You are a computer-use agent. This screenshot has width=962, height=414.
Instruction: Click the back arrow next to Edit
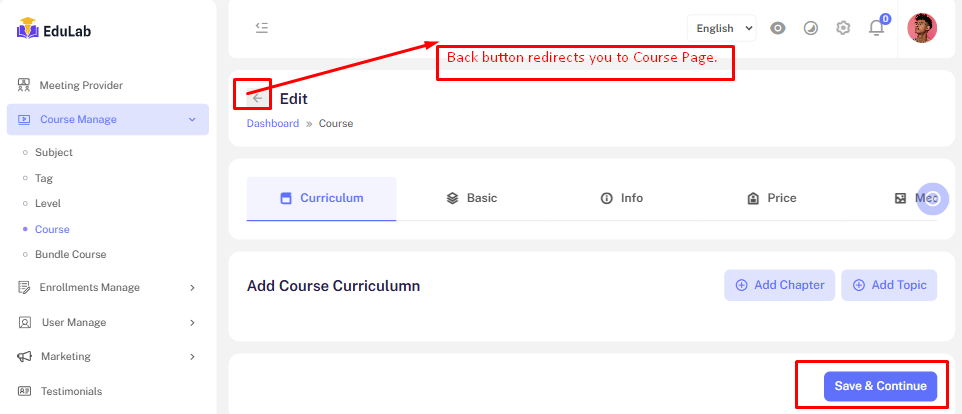click(257, 98)
